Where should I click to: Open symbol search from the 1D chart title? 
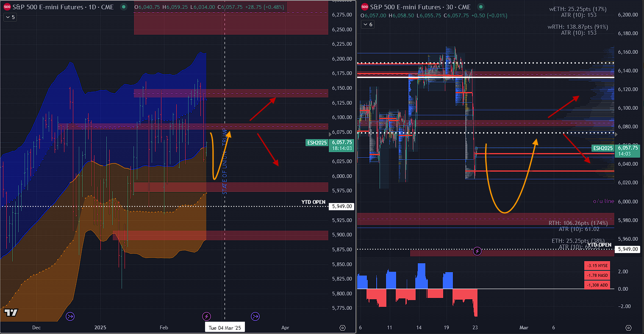coord(63,7)
